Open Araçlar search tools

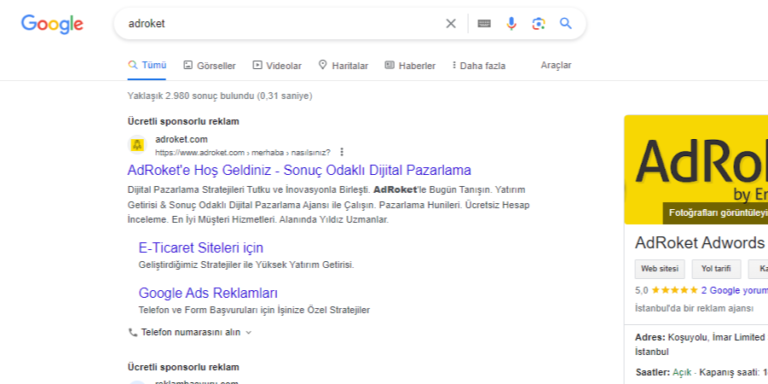556,65
